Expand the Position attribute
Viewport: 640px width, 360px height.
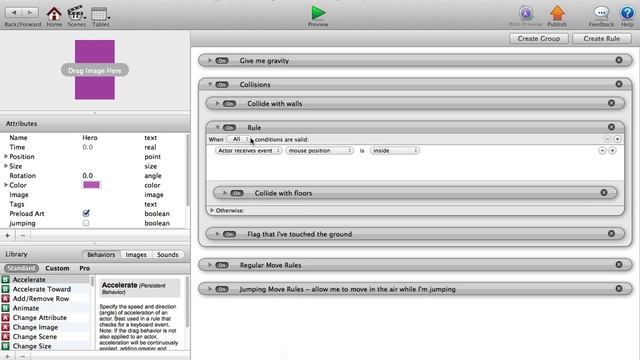point(6,157)
